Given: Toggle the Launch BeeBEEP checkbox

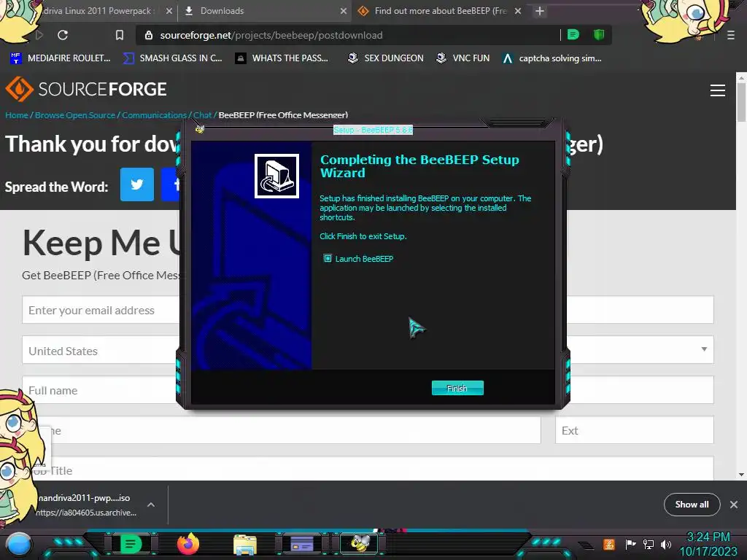Looking at the screenshot, I should [328, 259].
